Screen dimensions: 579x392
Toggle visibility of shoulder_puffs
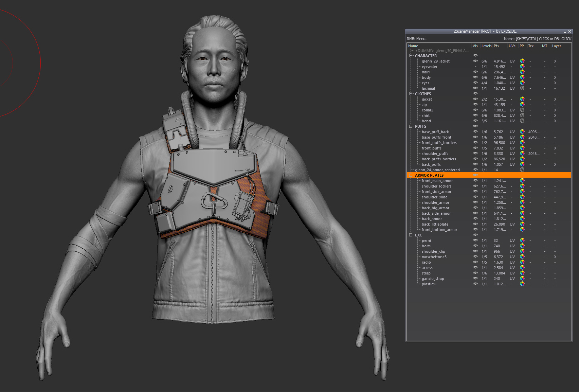tap(475, 154)
